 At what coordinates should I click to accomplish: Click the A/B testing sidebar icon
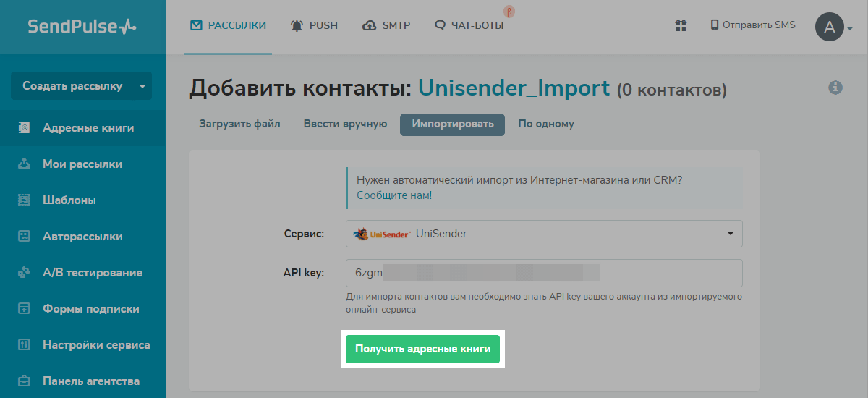coord(24,273)
